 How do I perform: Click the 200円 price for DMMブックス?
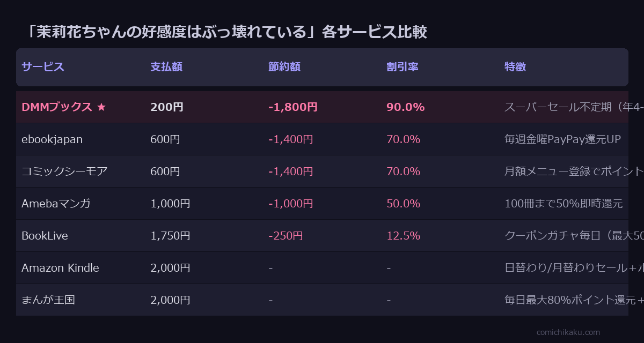click(x=167, y=107)
